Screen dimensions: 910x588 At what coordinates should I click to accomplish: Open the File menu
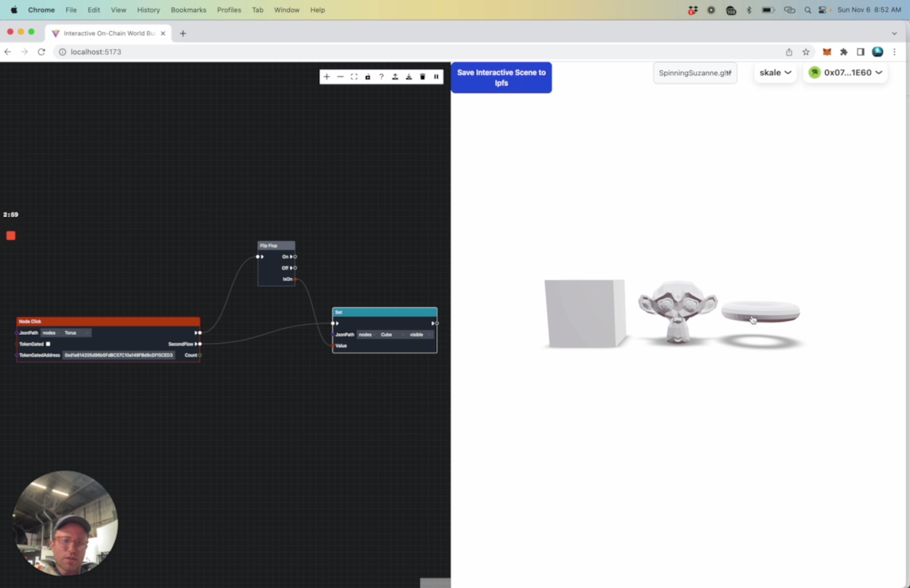71,10
